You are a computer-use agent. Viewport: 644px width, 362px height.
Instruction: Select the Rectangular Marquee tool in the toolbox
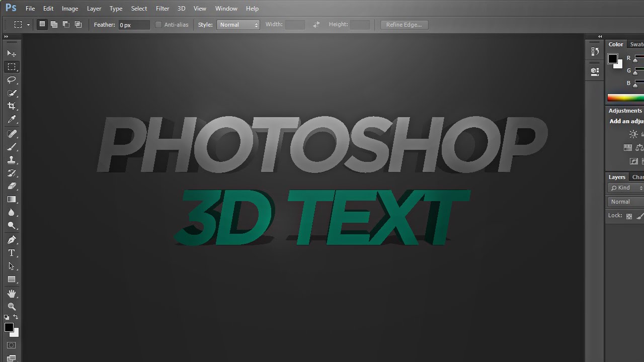point(12,66)
